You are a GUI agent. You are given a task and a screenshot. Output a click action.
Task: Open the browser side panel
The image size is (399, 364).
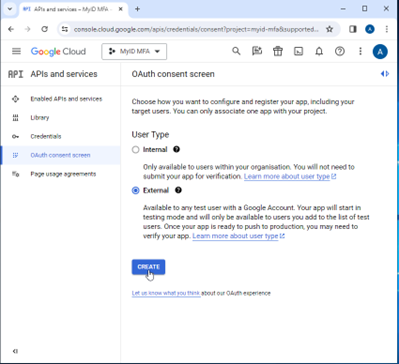353,29
